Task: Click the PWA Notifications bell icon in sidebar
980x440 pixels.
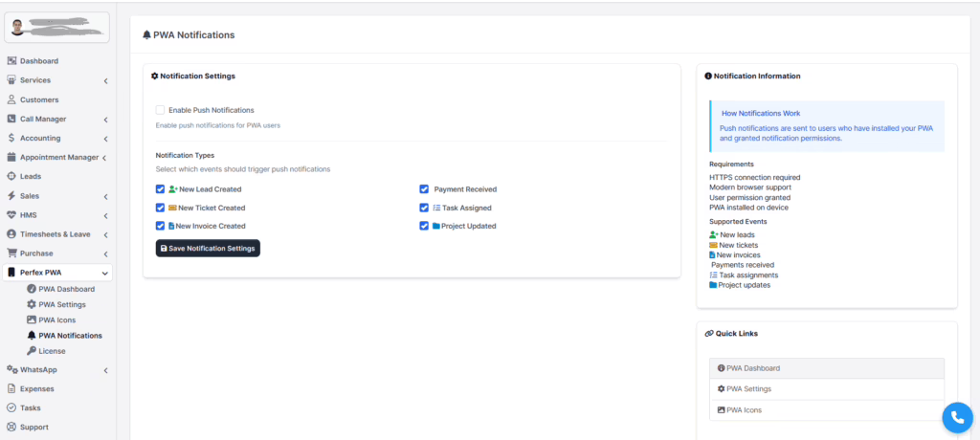Action: 32,336
